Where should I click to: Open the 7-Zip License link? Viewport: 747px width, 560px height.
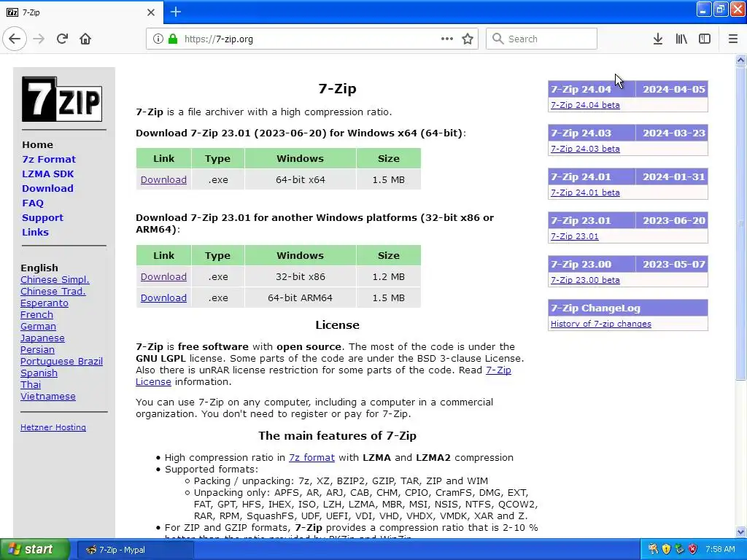[498, 370]
